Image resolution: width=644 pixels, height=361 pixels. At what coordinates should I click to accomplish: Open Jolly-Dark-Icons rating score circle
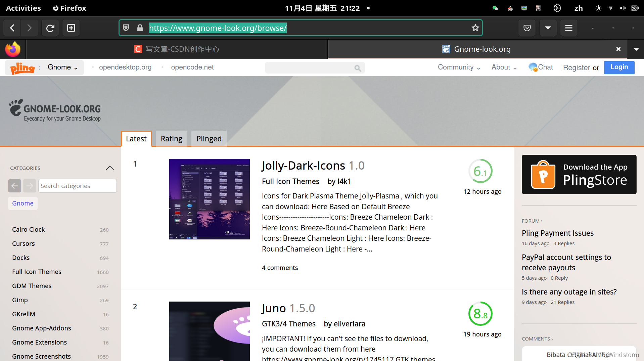click(480, 171)
